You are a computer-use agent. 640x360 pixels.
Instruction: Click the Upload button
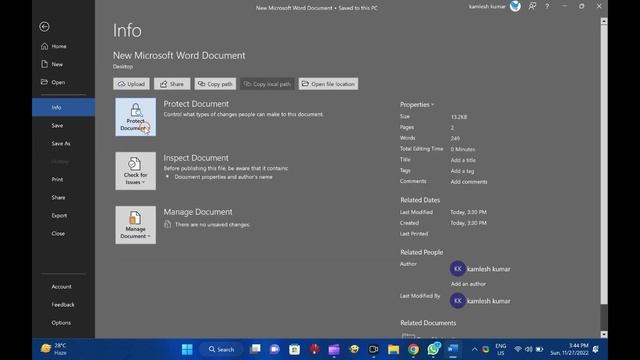click(x=131, y=84)
